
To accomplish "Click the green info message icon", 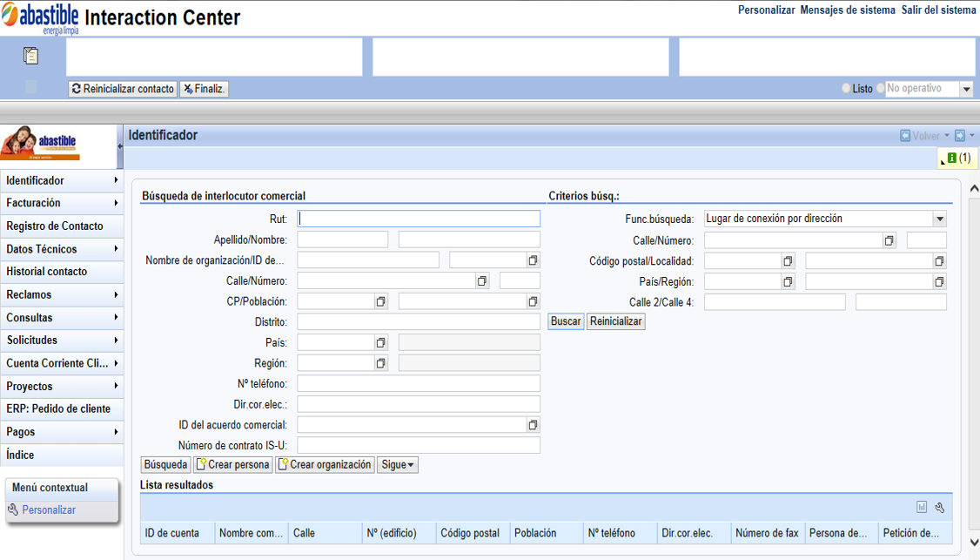I will click(952, 158).
